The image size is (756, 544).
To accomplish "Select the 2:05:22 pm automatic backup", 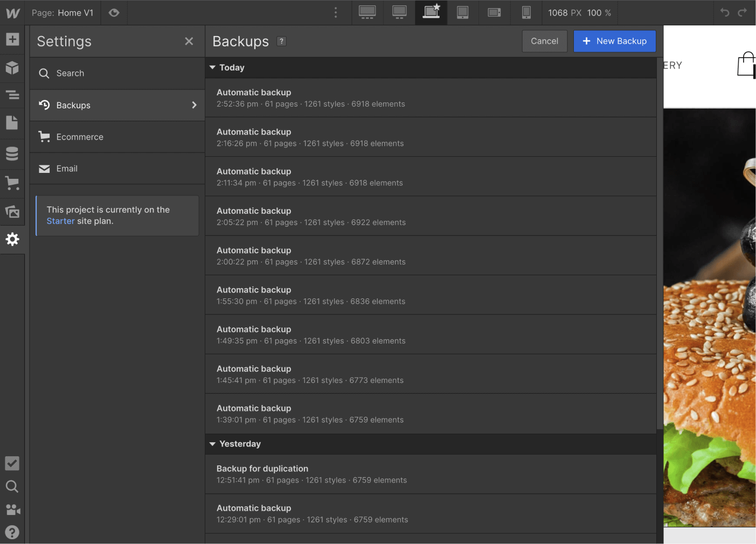I will pos(431,217).
